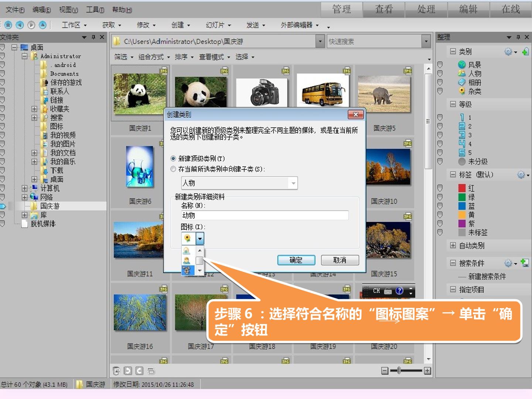Image resolution: width=532 pixels, height=399 pixels.
Task: Pin the 整理 panel
Action: 518,37
